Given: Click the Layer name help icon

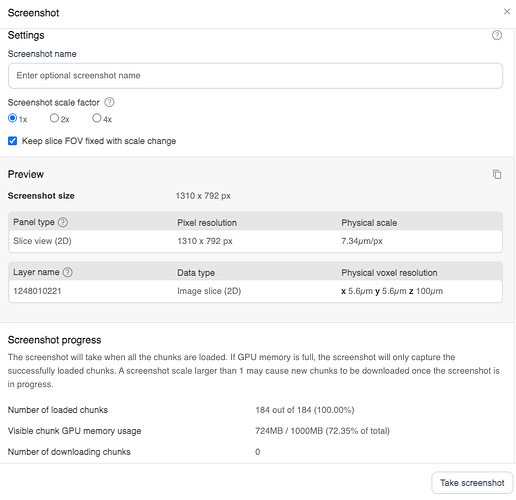Looking at the screenshot, I should tap(68, 272).
